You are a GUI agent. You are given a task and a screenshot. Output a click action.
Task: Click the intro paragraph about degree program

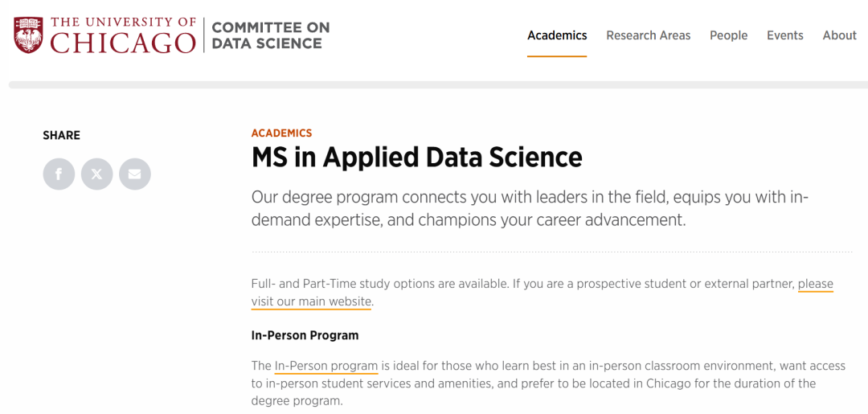530,209
